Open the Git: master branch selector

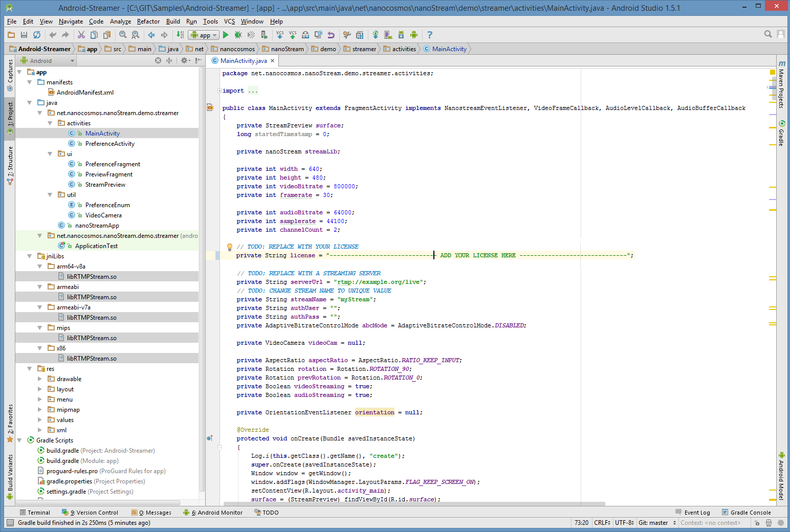click(x=657, y=523)
